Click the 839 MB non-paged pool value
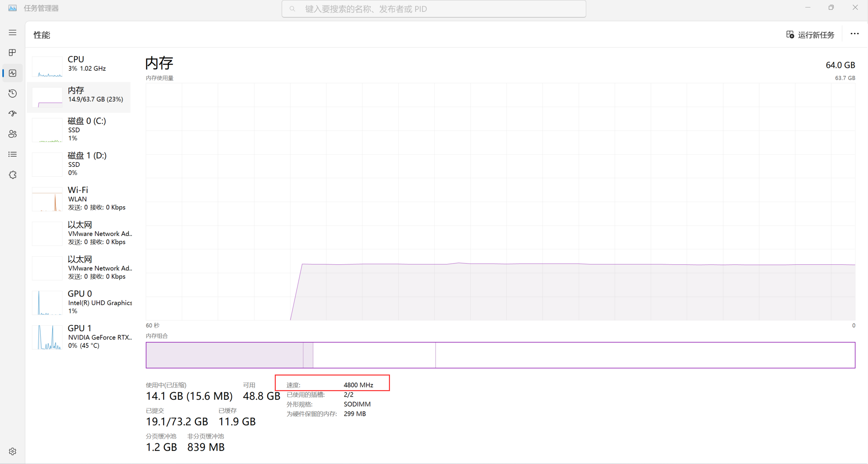Image resolution: width=868 pixels, height=464 pixels. [x=206, y=447]
